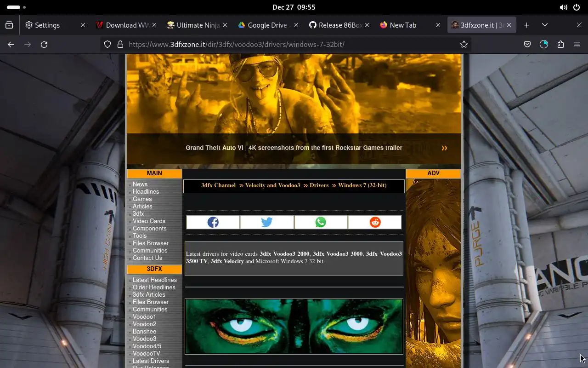Switch to the New Tab tab
588x368 pixels.
coord(410,25)
